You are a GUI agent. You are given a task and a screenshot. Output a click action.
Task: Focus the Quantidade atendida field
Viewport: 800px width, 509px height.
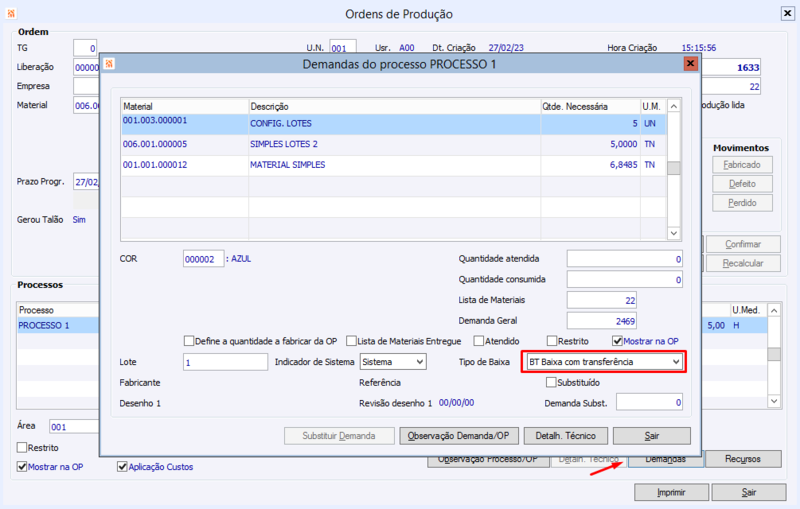tap(625, 259)
